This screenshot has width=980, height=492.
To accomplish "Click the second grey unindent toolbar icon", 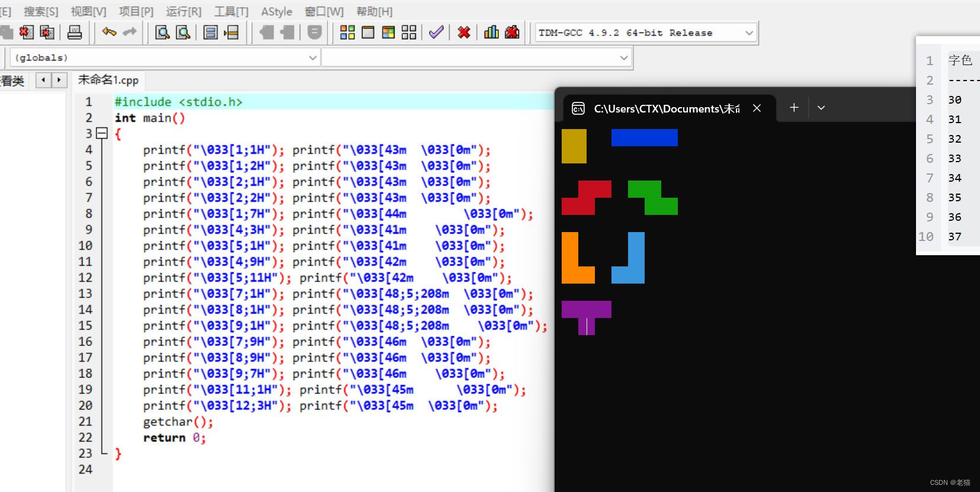I will click(287, 33).
